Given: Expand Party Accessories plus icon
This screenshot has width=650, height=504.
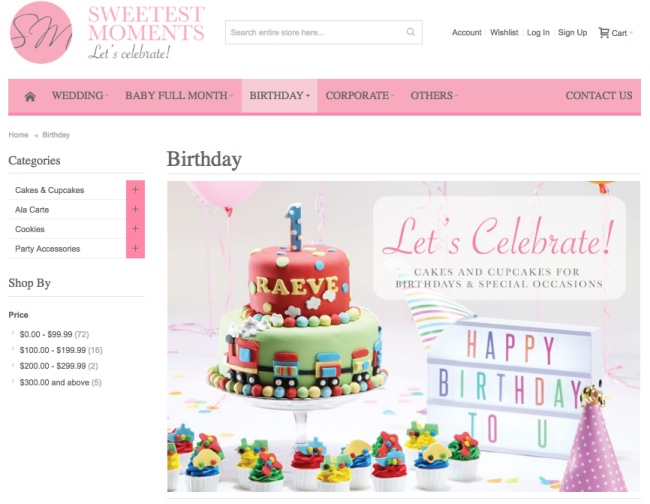Looking at the screenshot, I should pos(135,248).
